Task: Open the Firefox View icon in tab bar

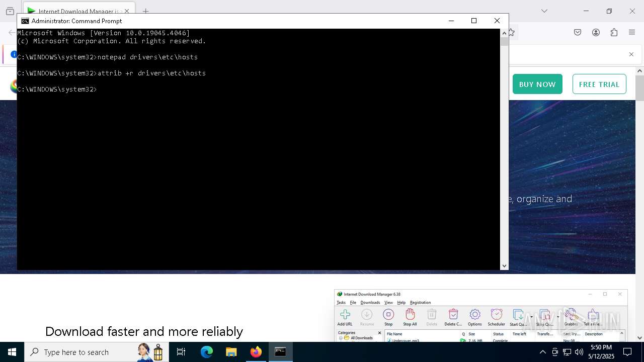Action: coord(10,11)
